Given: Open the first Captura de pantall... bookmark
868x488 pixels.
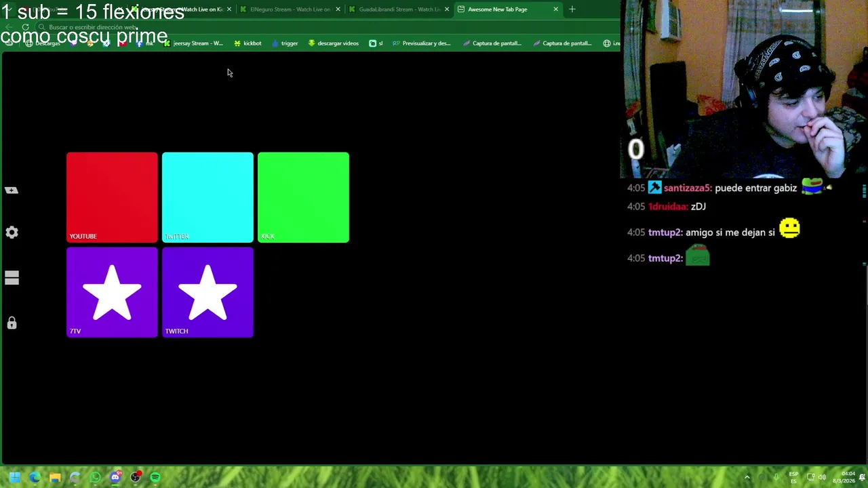Looking at the screenshot, I should coord(492,43).
